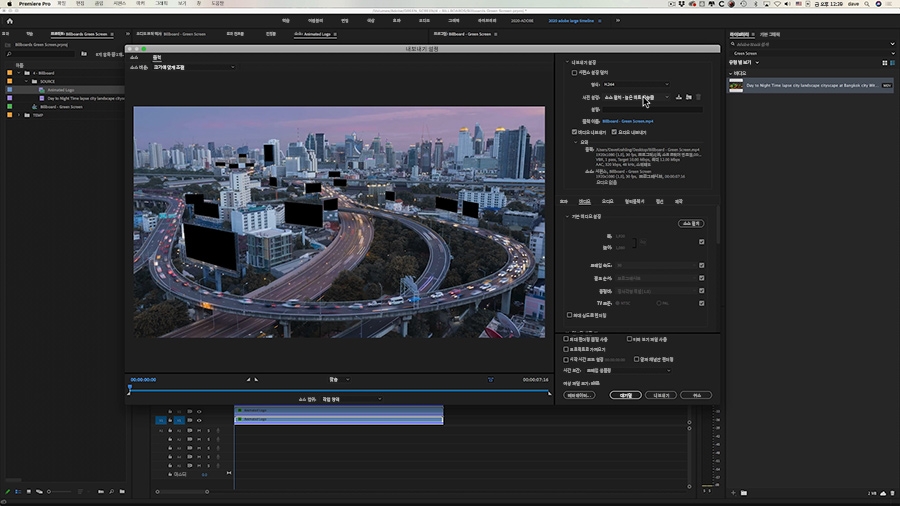Click the aspect ratio correction icon
The height and width of the screenshot is (506, 900).
tap(491, 379)
